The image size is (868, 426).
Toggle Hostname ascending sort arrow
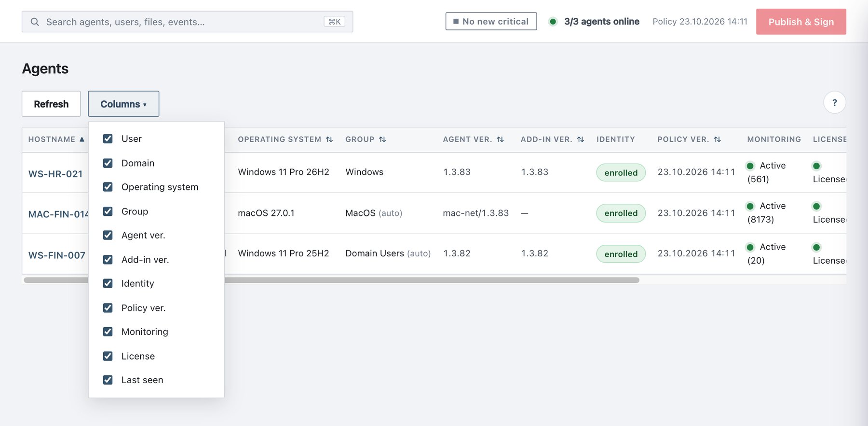click(82, 139)
